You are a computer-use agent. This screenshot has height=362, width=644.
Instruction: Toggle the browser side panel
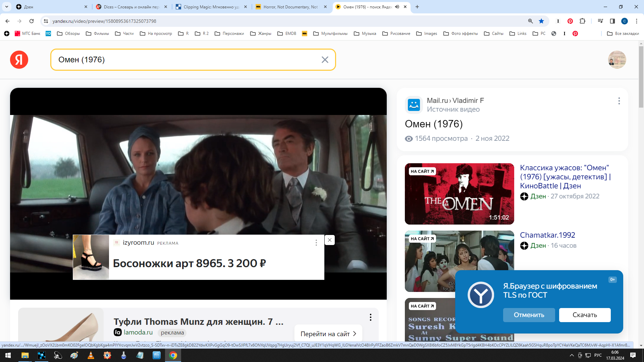tap(612, 21)
